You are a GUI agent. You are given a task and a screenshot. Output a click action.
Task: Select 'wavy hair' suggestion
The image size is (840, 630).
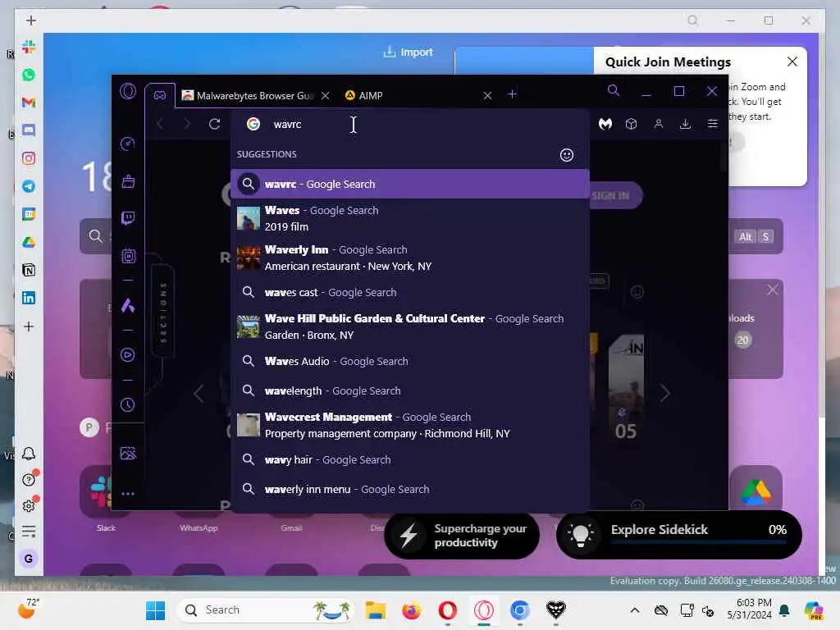tap(410, 459)
